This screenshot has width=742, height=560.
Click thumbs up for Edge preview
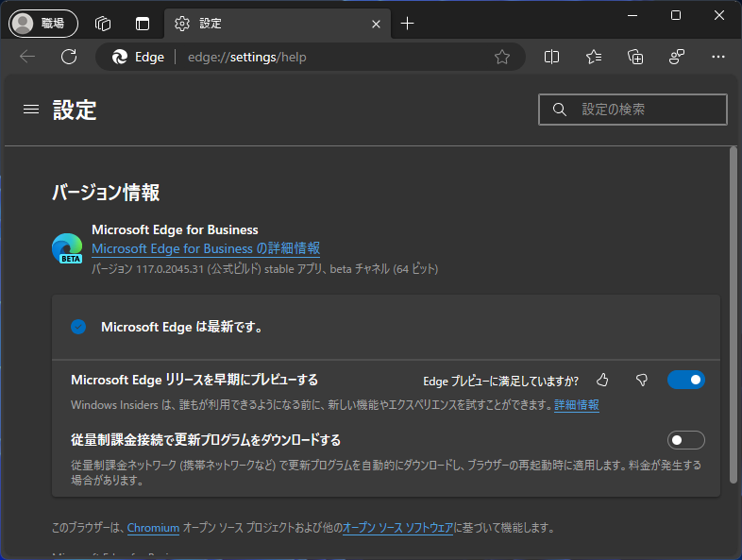click(x=602, y=380)
